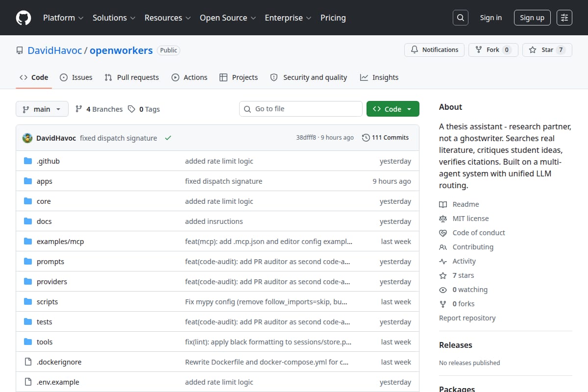Click the Sign in link
This screenshot has height=392, width=588.
click(491, 18)
